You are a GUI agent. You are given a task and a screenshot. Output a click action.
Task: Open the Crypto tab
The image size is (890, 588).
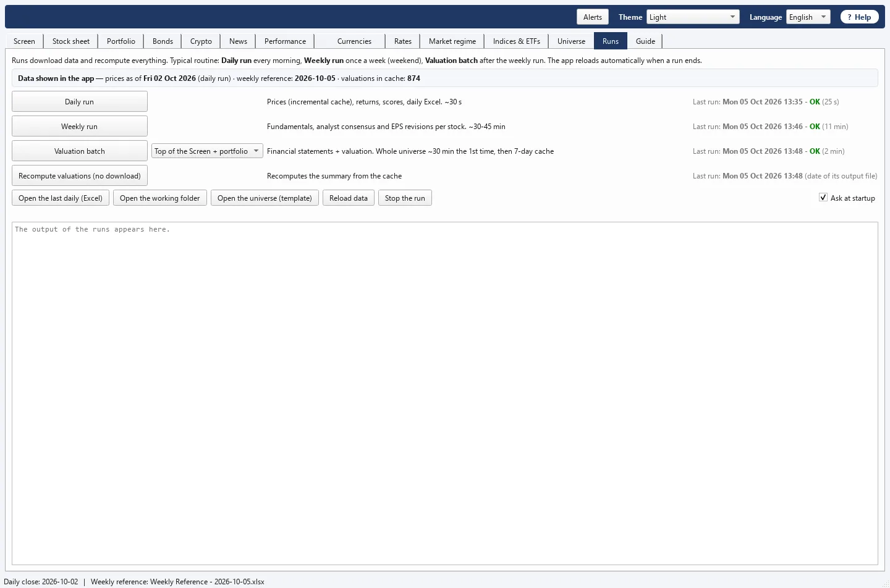coord(201,41)
